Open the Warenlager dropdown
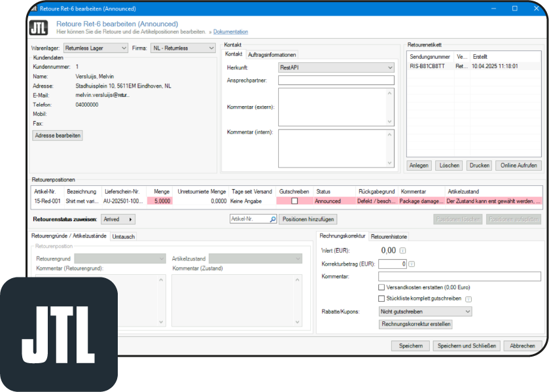The width and height of the screenshot is (549, 392). tap(96, 48)
